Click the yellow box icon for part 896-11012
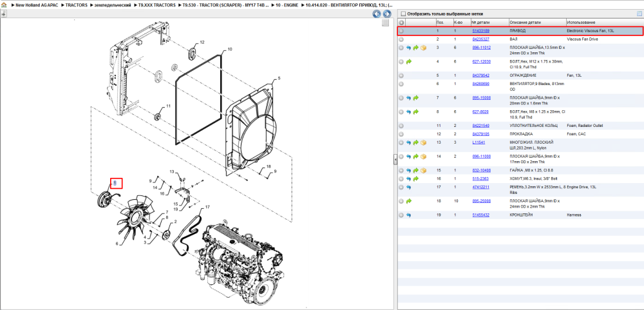644x310 pixels. point(423,48)
